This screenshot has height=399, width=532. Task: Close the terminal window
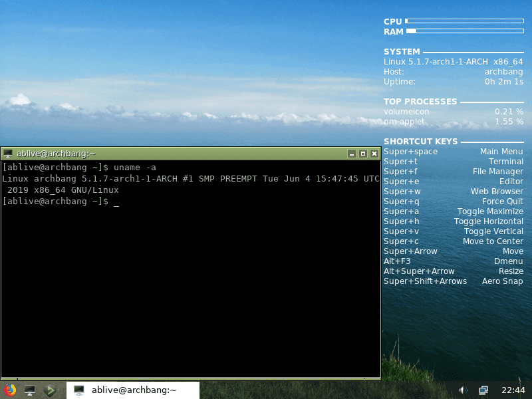374,153
